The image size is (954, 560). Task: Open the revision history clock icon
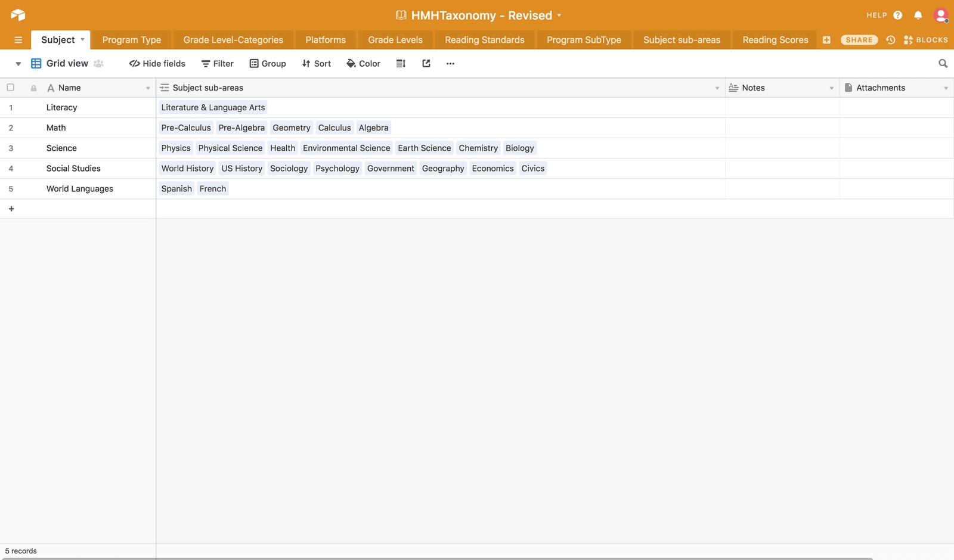pyautogui.click(x=891, y=40)
